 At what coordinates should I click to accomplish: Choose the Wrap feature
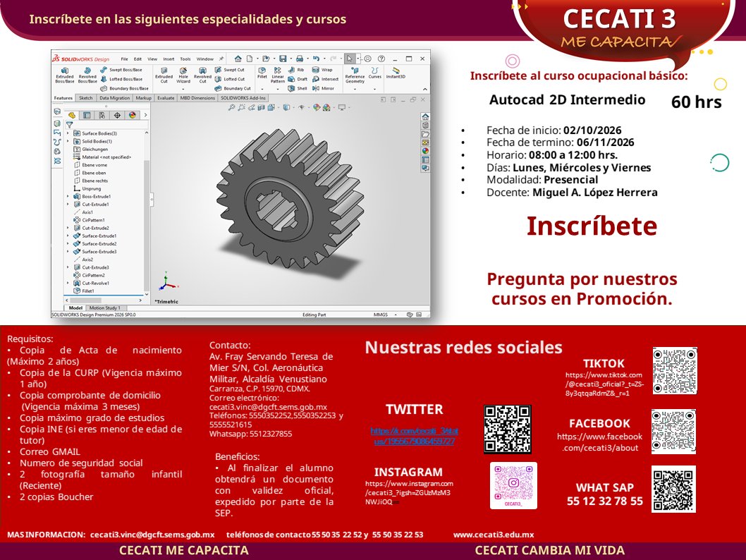[322, 70]
